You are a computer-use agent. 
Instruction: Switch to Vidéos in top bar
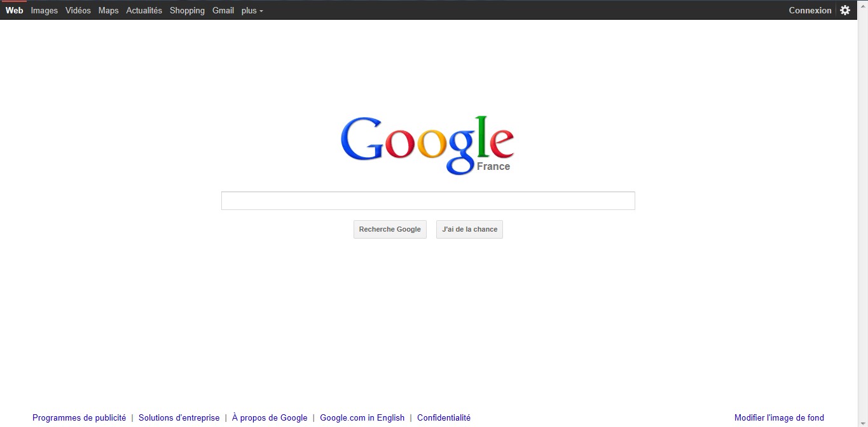(x=78, y=10)
